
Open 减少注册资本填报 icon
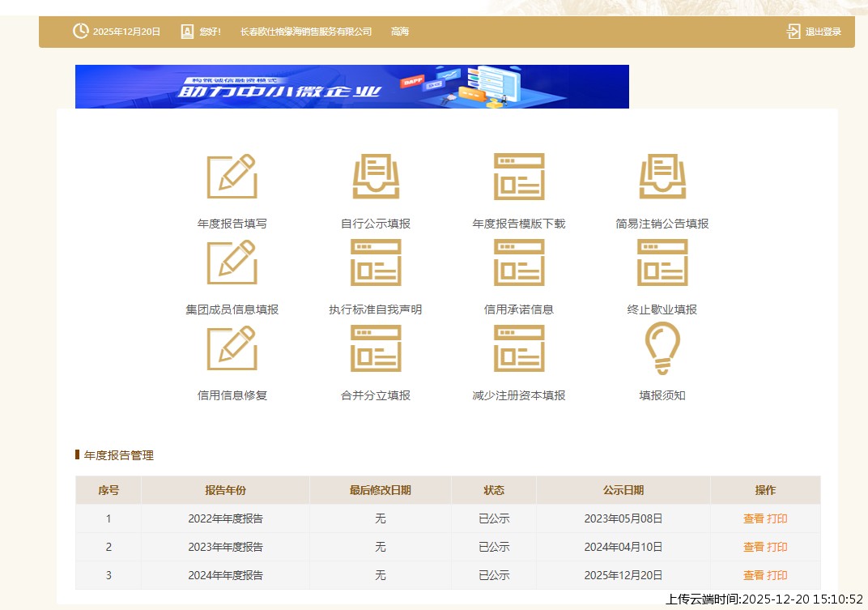[x=519, y=349]
